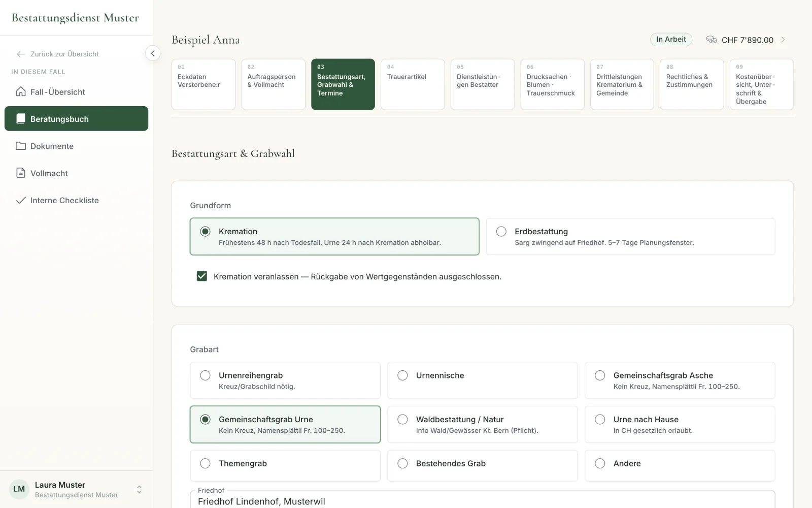Open step 02 Auftragsperson & Vollmacht
Screen dimensions: 812x508
pyautogui.click(x=274, y=84)
